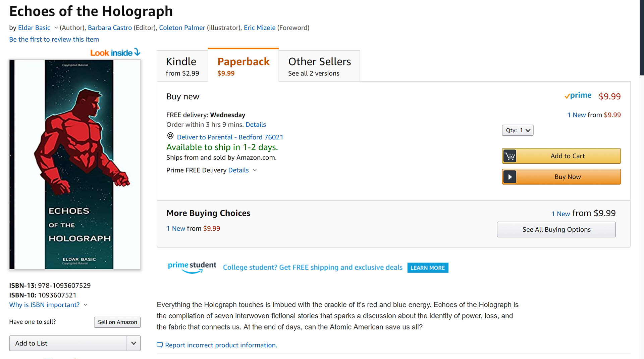Click the prime student logo

pyautogui.click(x=192, y=267)
